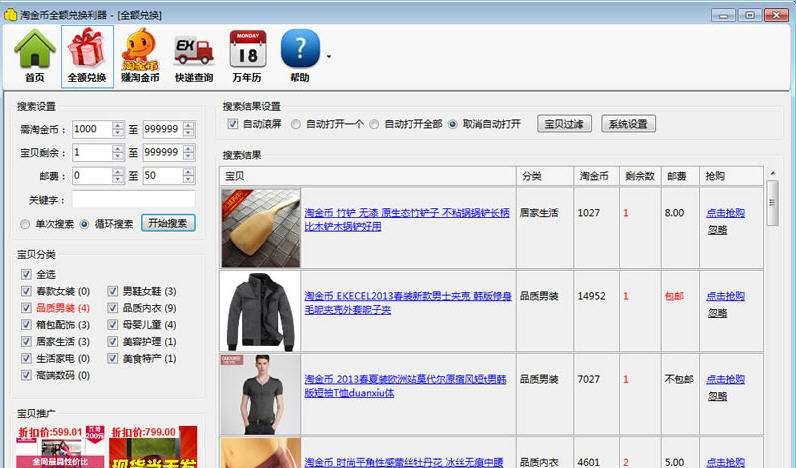Click the stepper on 需淘金币 maximum field

(188, 129)
